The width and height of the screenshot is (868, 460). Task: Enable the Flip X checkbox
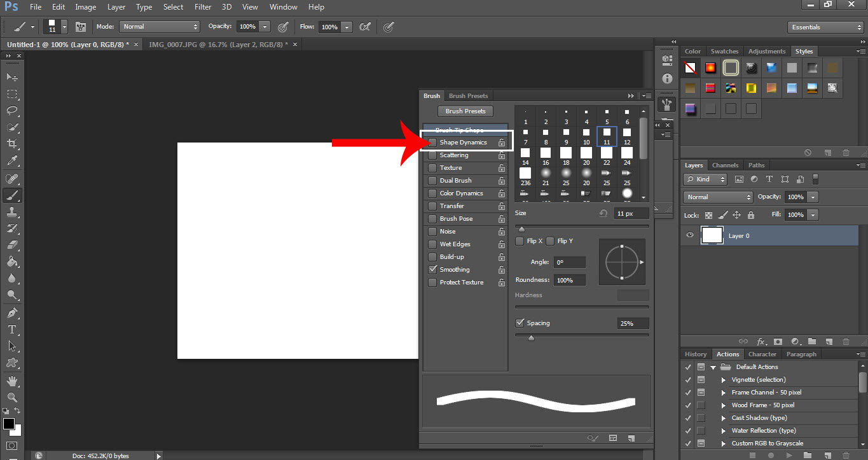[520, 241]
